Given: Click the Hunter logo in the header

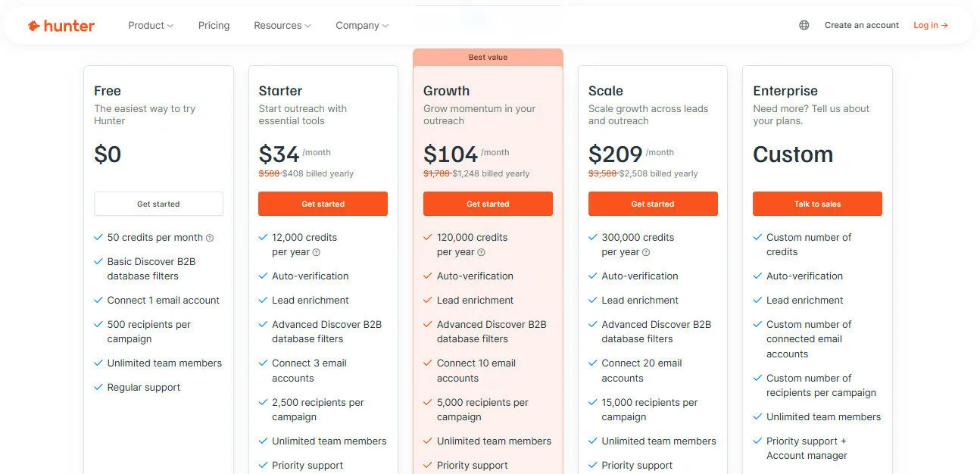Looking at the screenshot, I should click(61, 25).
